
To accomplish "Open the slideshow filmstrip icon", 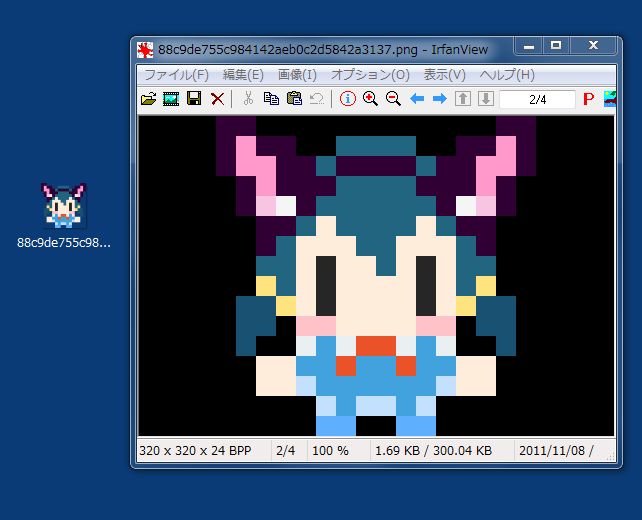I will tap(171, 99).
